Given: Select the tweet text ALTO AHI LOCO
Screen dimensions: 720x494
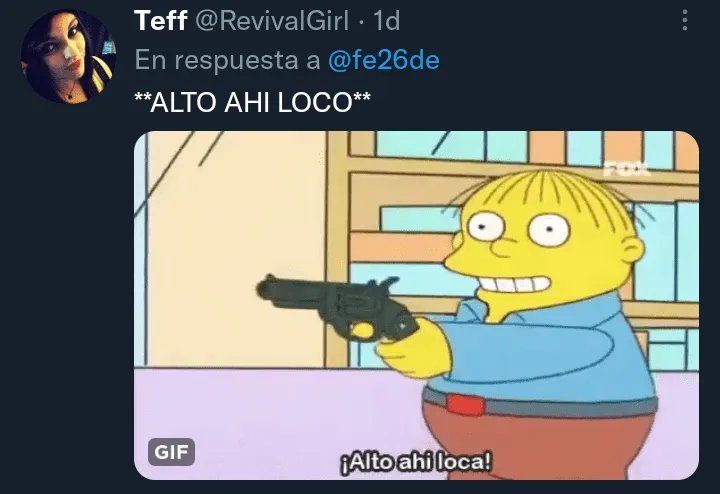Looking at the screenshot, I should coord(252,102).
